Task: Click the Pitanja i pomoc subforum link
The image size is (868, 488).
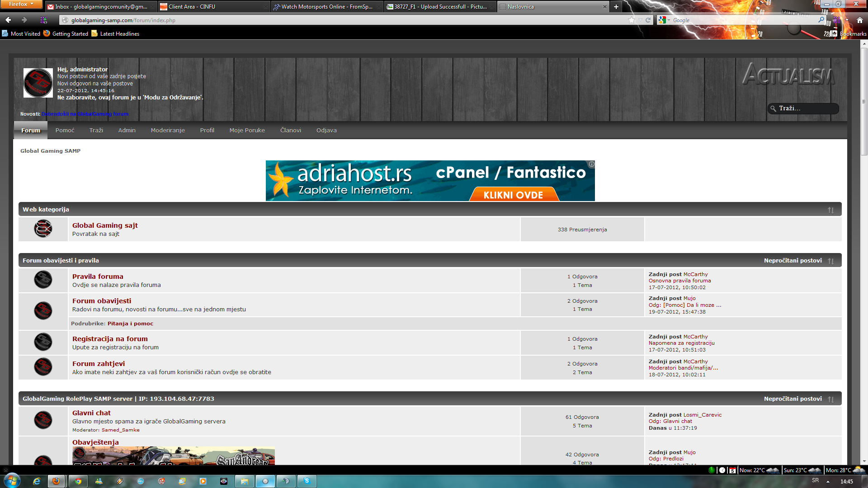Action: (x=130, y=324)
